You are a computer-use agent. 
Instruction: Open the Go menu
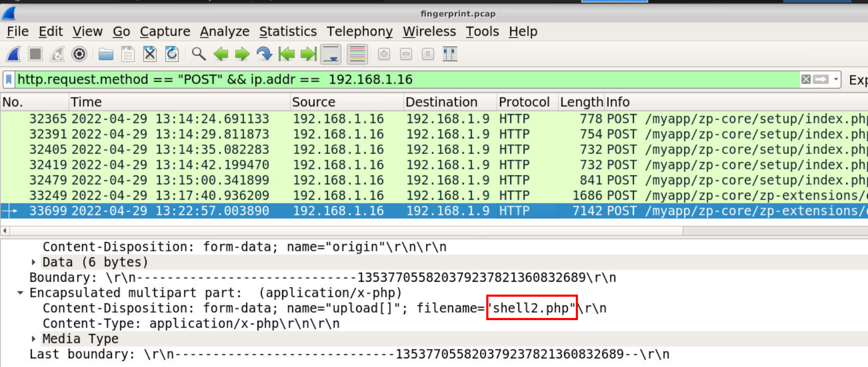(122, 31)
